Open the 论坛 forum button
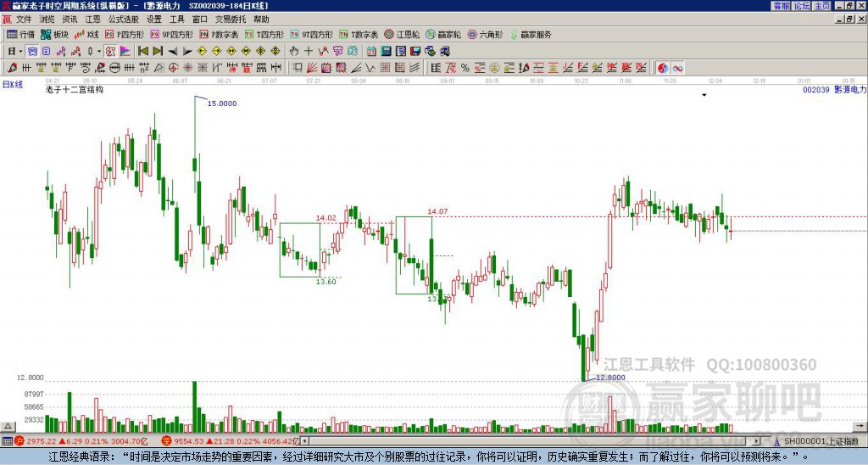 [x=802, y=6]
